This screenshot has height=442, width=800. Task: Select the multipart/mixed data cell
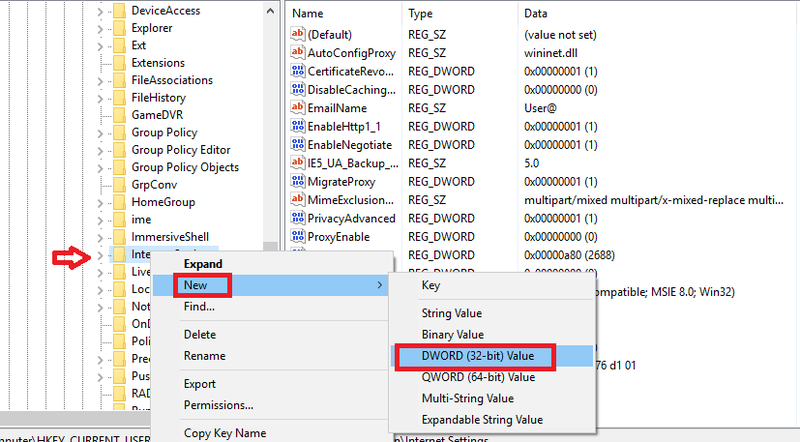click(654, 200)
